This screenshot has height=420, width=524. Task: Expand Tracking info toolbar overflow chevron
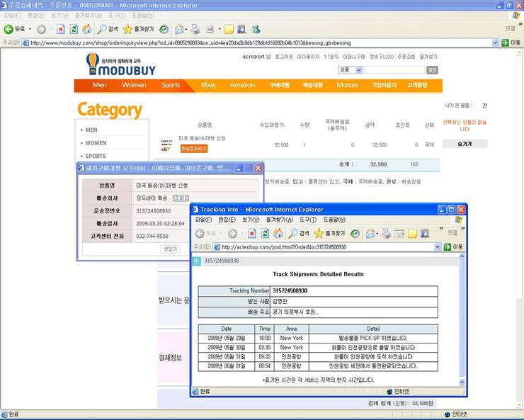(441, 228)
